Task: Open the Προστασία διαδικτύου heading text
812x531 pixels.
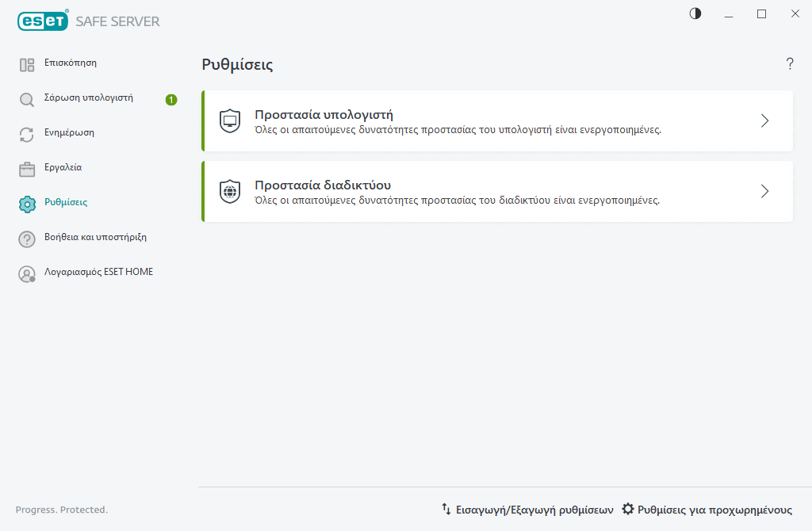Action: [323, 185]
